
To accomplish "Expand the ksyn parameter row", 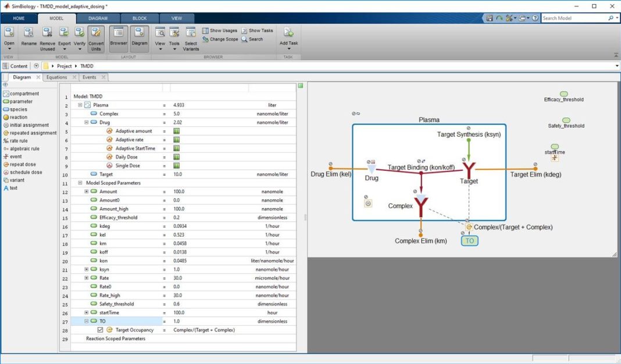I will point(86,269).
